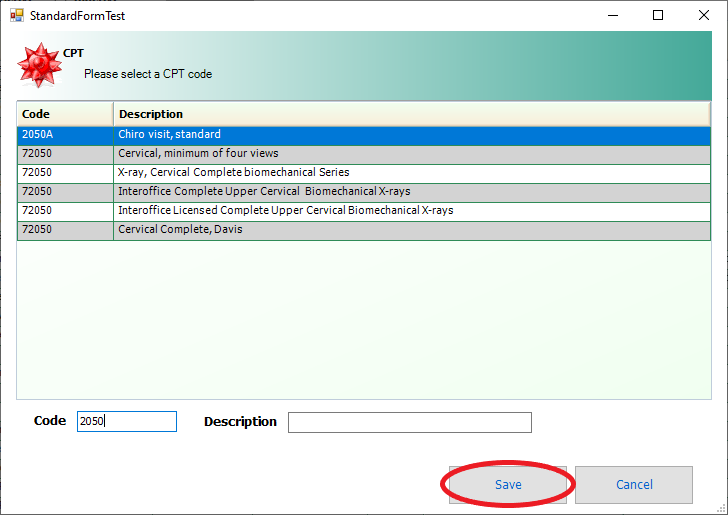Click the 72050 code beside 'Cervical, minimum of four views'

click(65, 154)
